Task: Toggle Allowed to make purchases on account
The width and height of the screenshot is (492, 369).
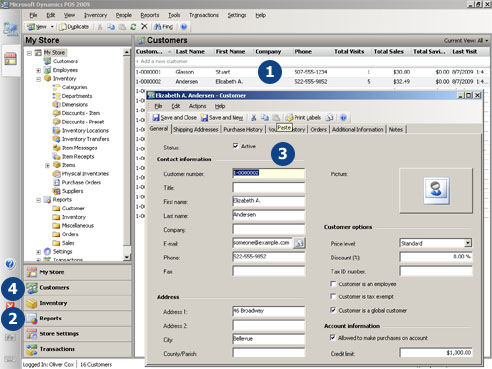Action: [333, 337]
